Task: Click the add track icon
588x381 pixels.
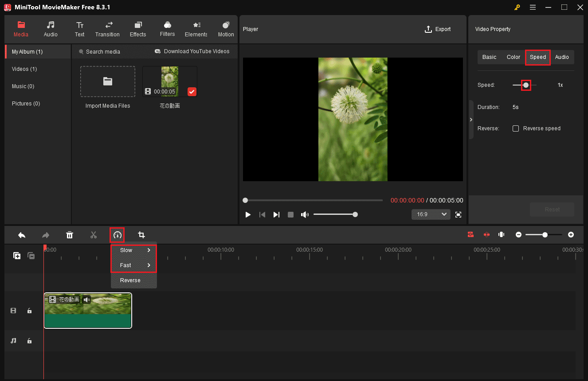Action: point(17,256)
